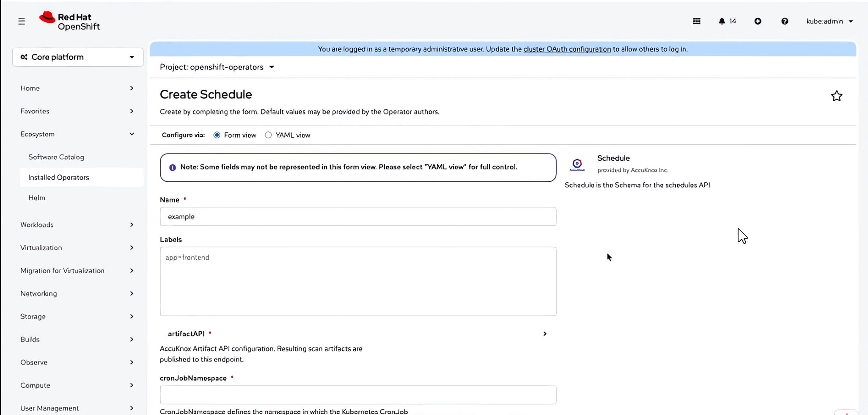Image resolution: width=868 pixels, height=415 pixels.
Task: Click the 'provided by AccuKnox Inc.' text
Action: [x=633, y=170]
